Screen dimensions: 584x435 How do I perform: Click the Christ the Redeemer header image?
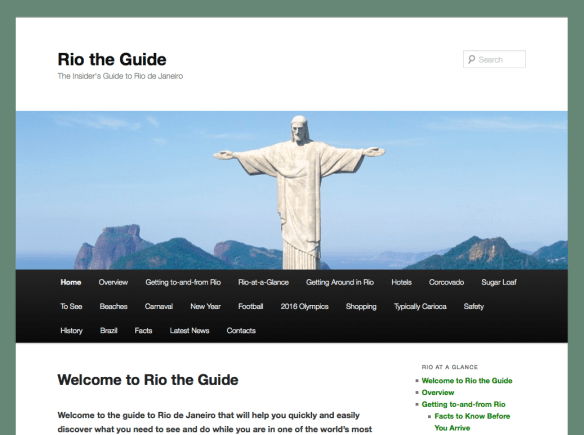pyautogui.click(x=292, y=190)
